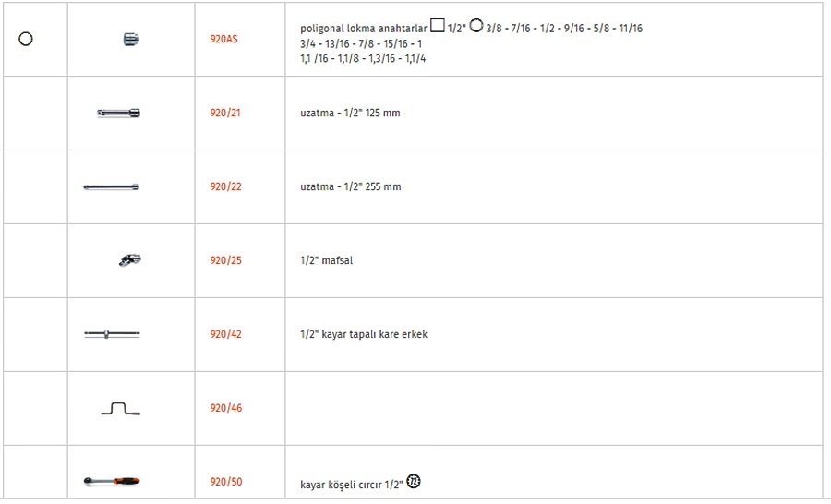
Task: Click the 920/46 speed brace image
Action: pyautogui.click(x=120, y=408)
